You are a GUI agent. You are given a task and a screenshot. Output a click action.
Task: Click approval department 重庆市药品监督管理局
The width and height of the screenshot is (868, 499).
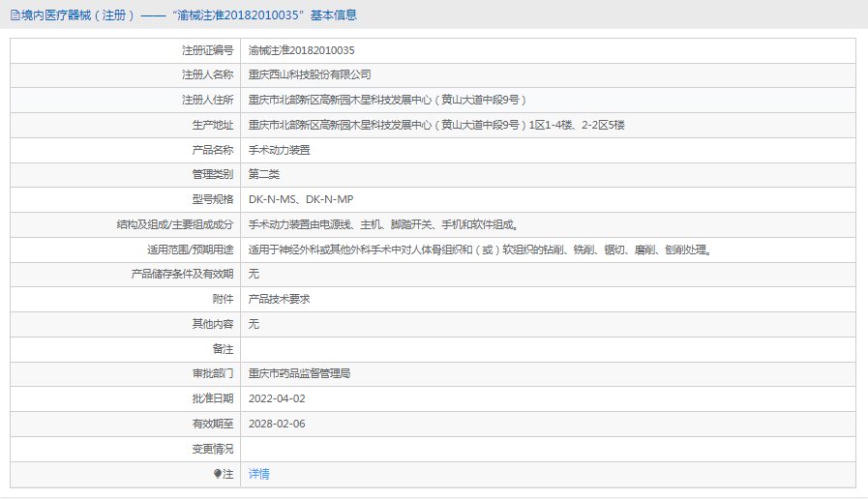coord(299,373)
